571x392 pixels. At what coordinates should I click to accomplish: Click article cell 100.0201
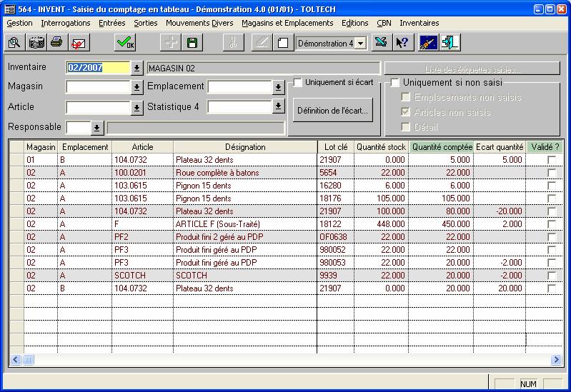coord(142,173)
